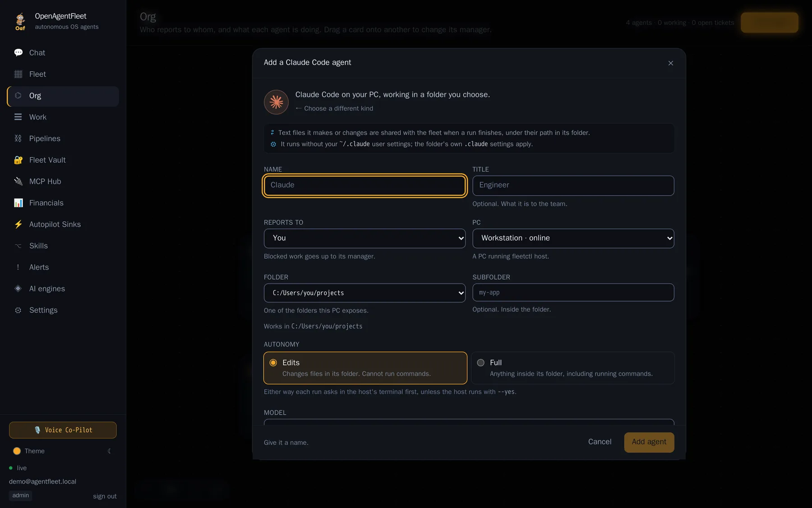Open the Settings gear icon

(x=18, y=310)
